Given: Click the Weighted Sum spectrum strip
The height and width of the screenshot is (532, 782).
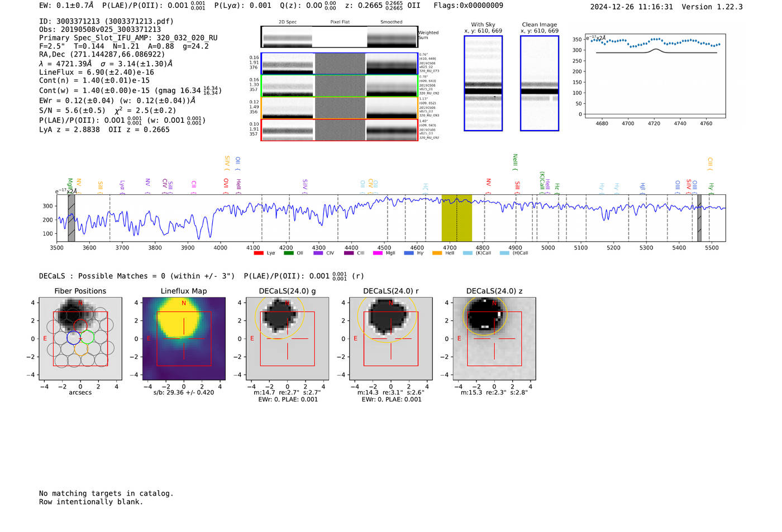Looking at the screenshot, I should 340,37.
